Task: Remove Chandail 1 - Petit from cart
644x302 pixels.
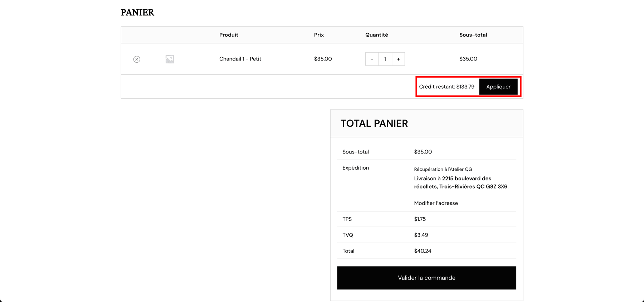Action: pos(137,59)
